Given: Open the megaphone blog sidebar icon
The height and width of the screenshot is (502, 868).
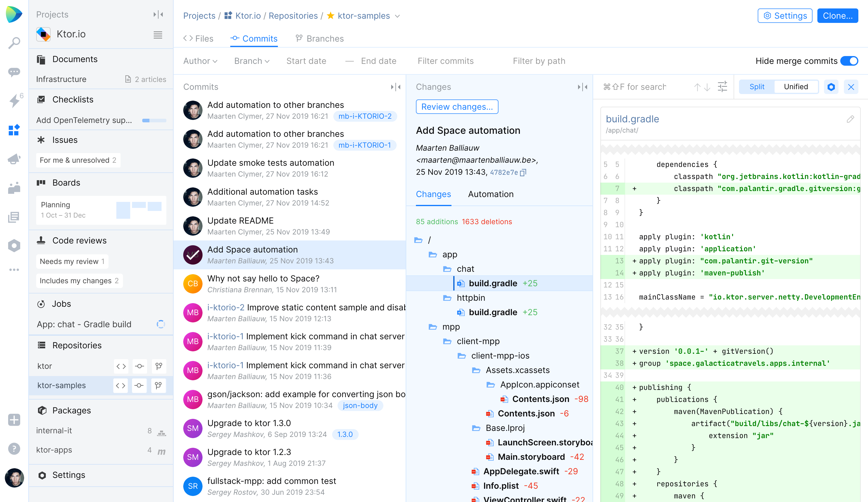Looking at the screenshot, I should click(x=14, y=159).
